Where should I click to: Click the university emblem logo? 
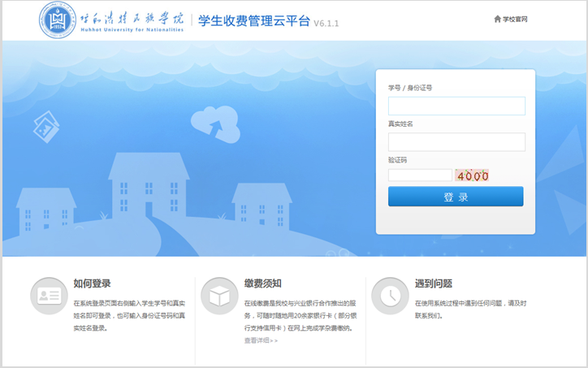point(58,20)
